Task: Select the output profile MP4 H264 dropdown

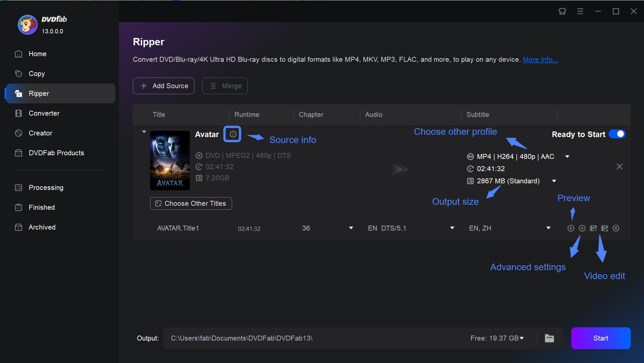Action: tap(568, 156)
